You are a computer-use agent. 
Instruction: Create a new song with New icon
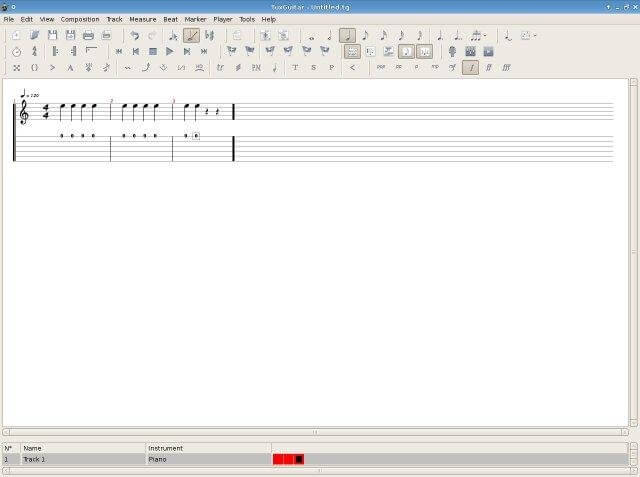point(16,35)
